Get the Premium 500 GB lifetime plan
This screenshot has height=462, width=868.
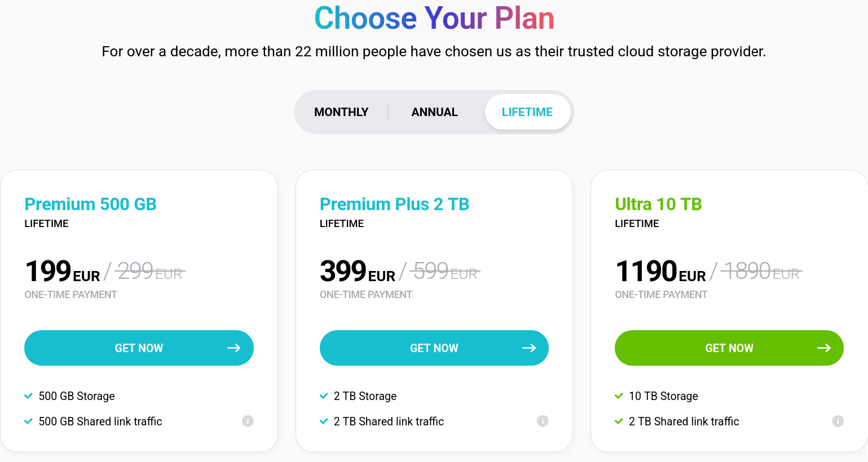click(x=139, y=348)
